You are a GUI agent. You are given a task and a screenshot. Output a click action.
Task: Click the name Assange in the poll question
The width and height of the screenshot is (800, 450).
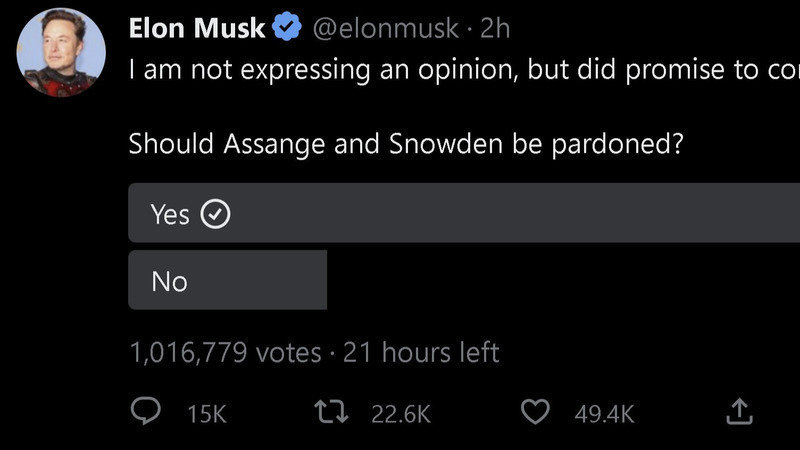tap(266, 144)
